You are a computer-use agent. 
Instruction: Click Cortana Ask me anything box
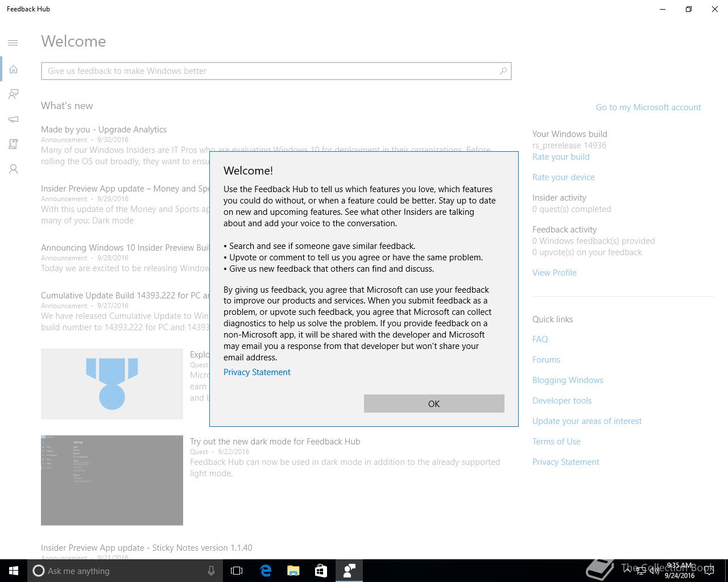click(x=124, y=571)
